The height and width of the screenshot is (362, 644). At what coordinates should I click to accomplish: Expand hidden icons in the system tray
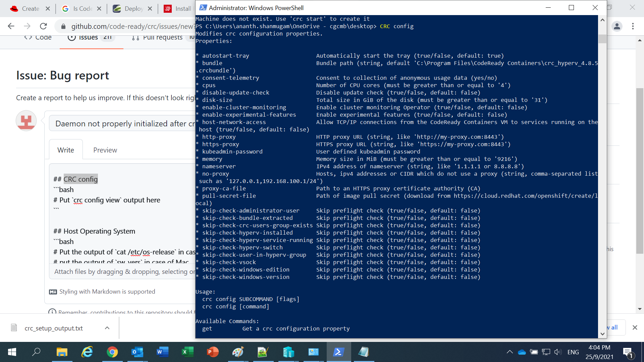pos(509,352)
